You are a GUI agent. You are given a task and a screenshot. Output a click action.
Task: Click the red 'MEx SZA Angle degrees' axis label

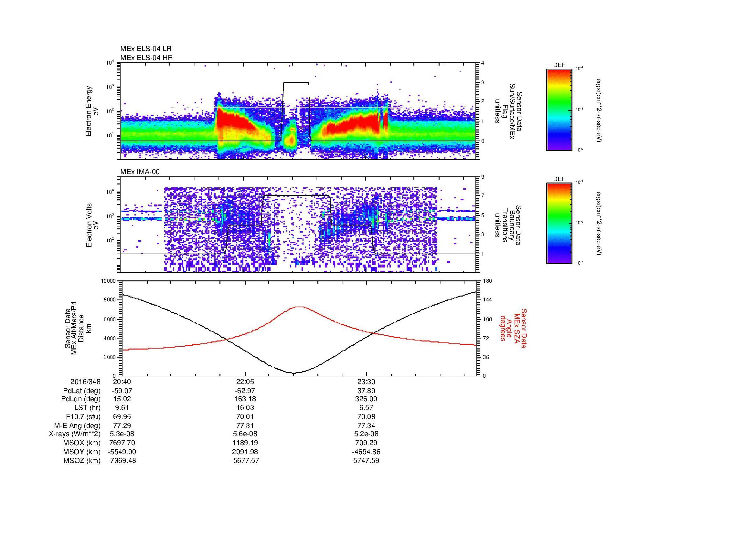point(513,328)
